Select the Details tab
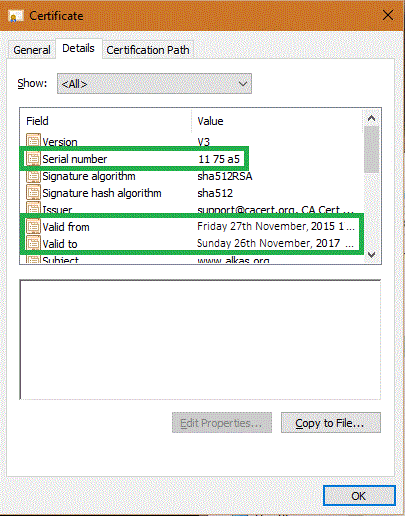The image size is (405, 516). (78, 49)
